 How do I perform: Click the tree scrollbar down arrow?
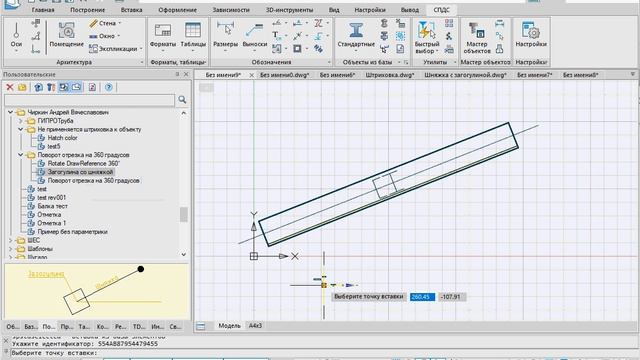(x=184, y=254)
